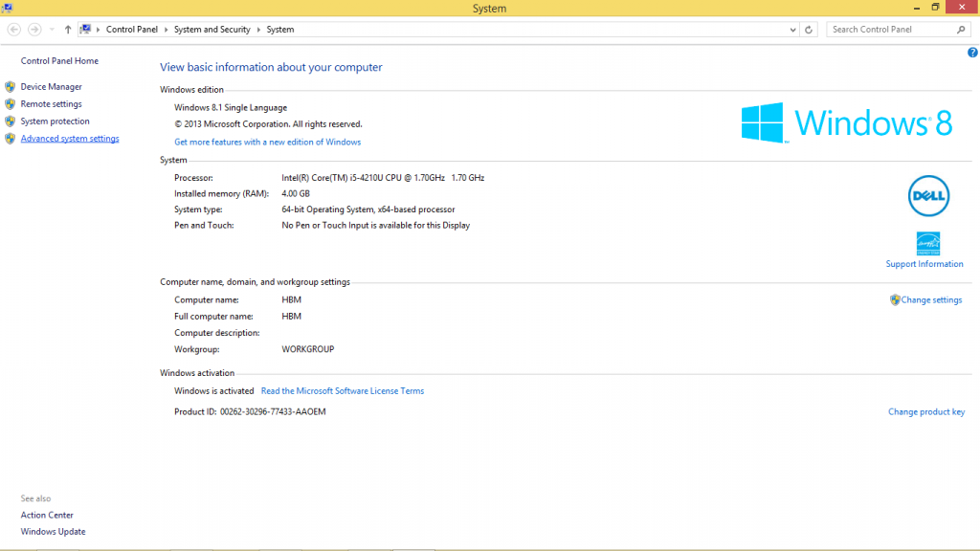Navigate to Control Panel breadcrumb
This screenshot has height=551, width=980.
pyautogui.click(x=132, y=30)
